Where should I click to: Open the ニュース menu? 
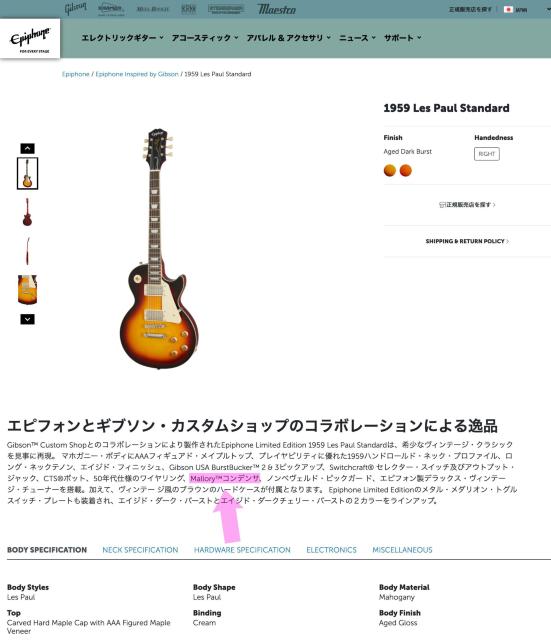(x=357, y=38)
